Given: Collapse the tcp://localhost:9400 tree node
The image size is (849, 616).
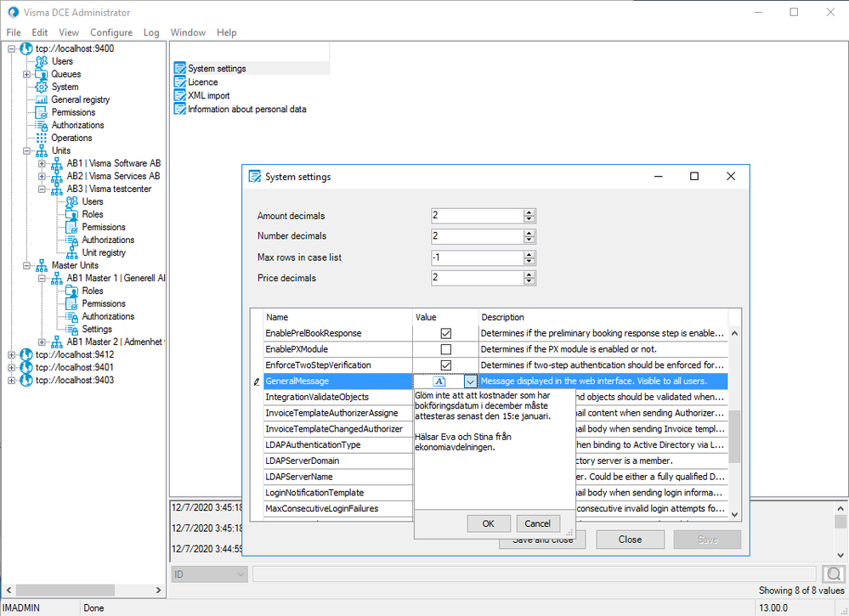Looking at the screenshot, I should coord(11,48).
